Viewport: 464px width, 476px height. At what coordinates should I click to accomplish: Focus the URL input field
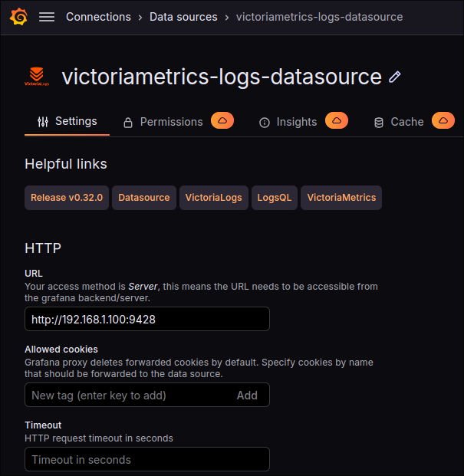click(147, 319)
